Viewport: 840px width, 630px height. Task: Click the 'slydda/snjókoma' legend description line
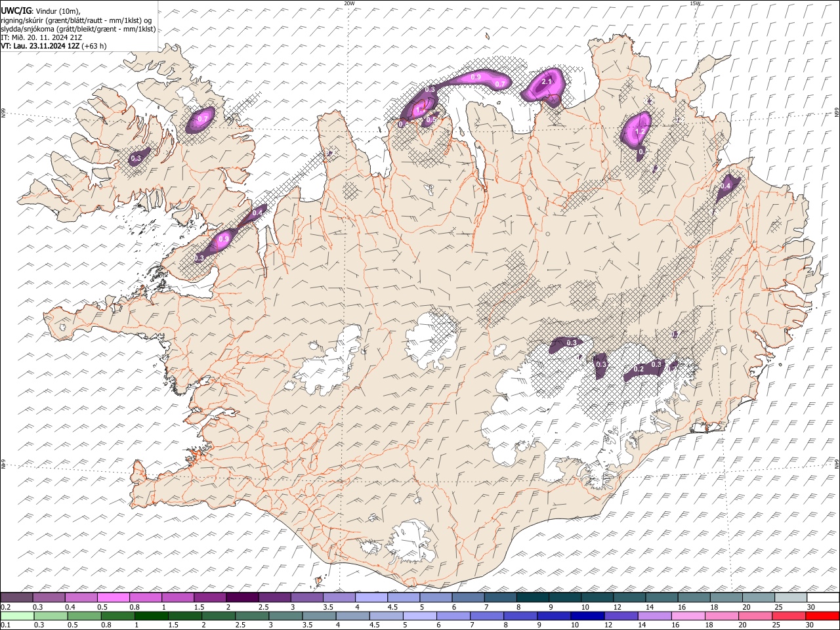click(78, 29)
